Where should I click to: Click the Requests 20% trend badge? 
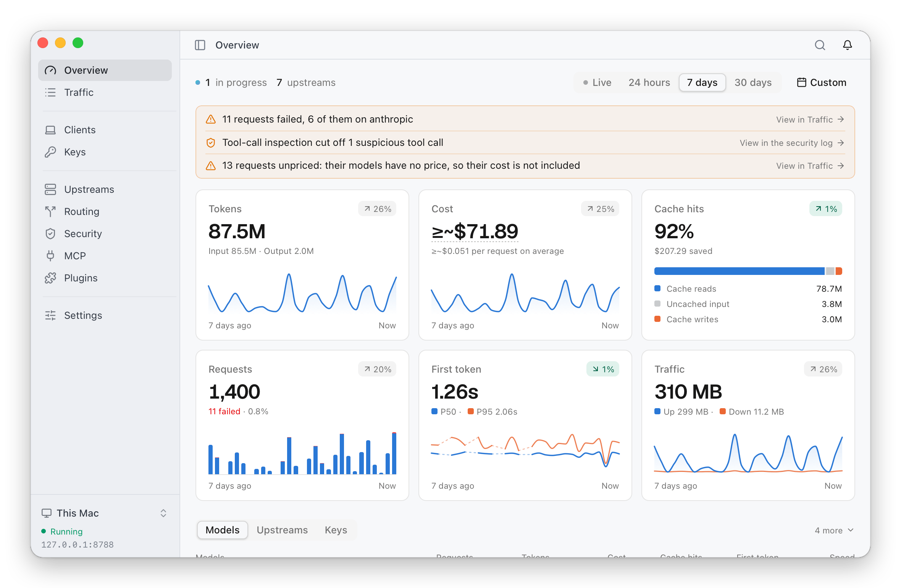pos(377,369)
